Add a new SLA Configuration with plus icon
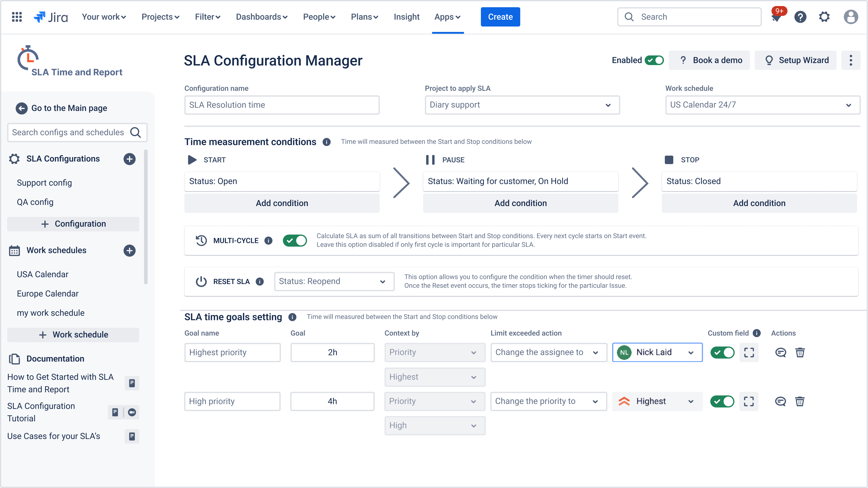The width and height of the screenshot is (868, 488). 129,159
